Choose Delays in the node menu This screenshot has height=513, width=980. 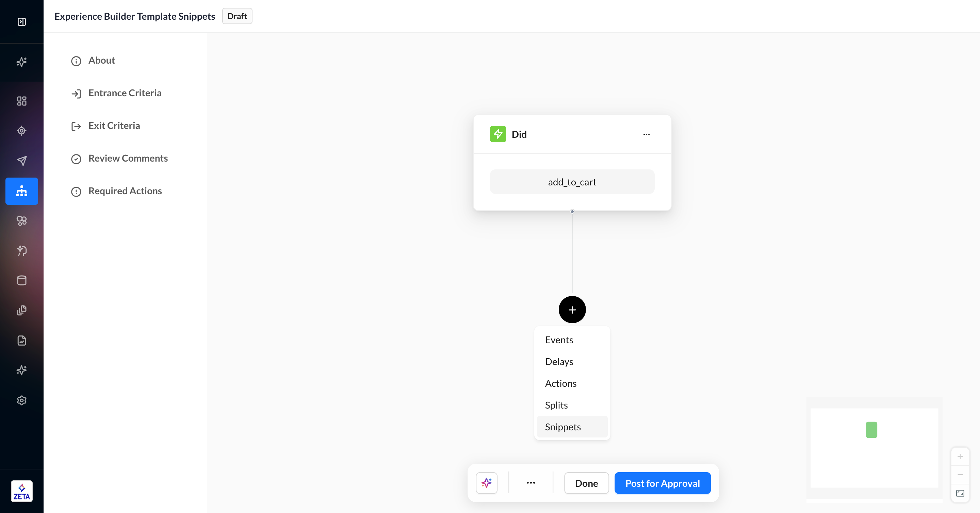[x=559, y=362]
